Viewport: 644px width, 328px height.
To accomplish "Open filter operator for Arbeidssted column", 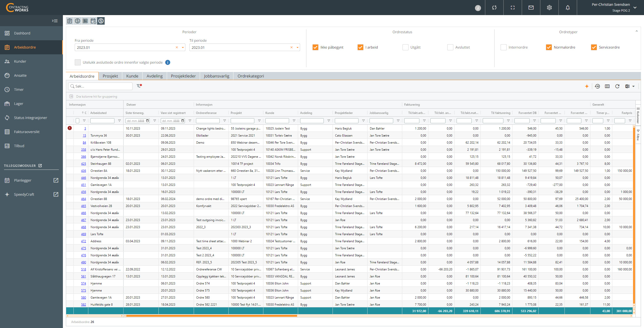I will 119,121.
